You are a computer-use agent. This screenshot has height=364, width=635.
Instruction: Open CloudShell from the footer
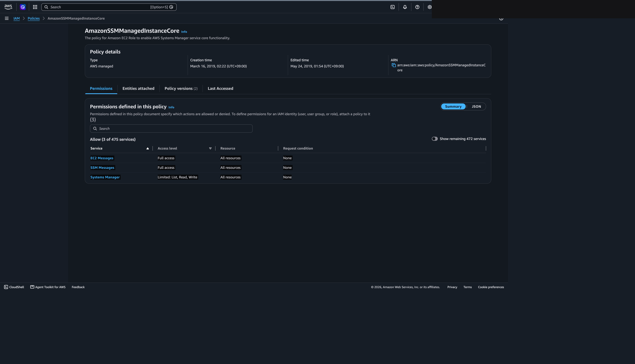pyautogui.click(x=14, y=287)
